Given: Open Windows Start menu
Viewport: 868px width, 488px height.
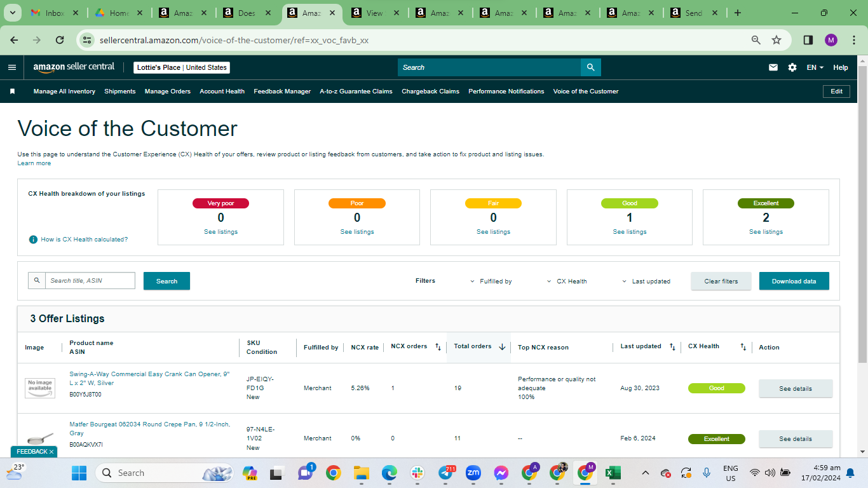Looking at the screenshot, I should 79,473.
